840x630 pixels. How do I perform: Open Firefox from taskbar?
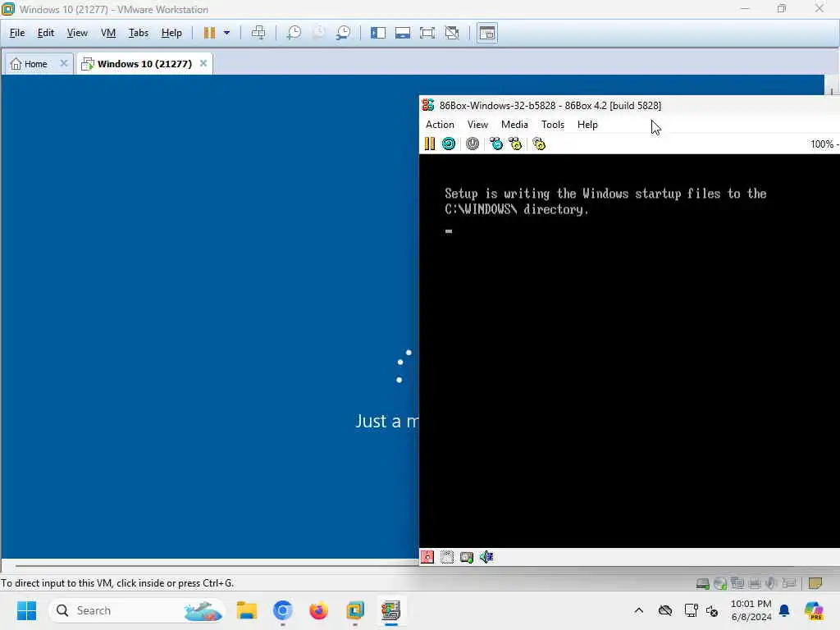click(319, 610)
